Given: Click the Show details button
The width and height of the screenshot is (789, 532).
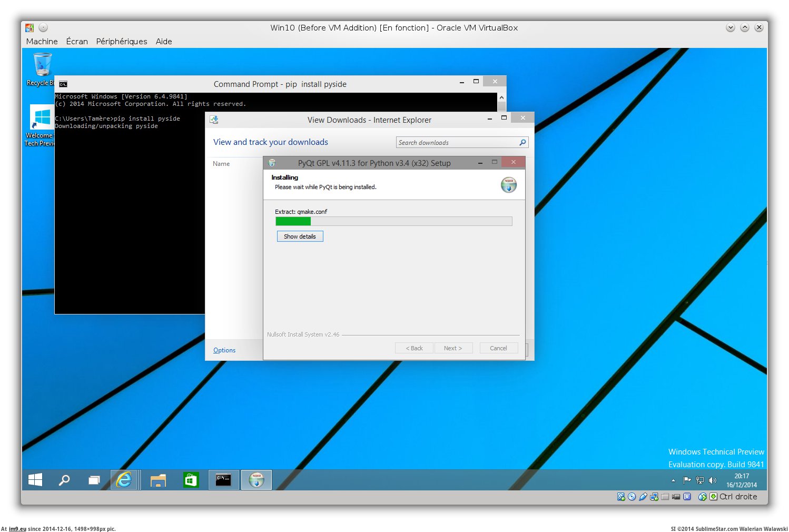Looking at the screenshot, I should 300,237.
